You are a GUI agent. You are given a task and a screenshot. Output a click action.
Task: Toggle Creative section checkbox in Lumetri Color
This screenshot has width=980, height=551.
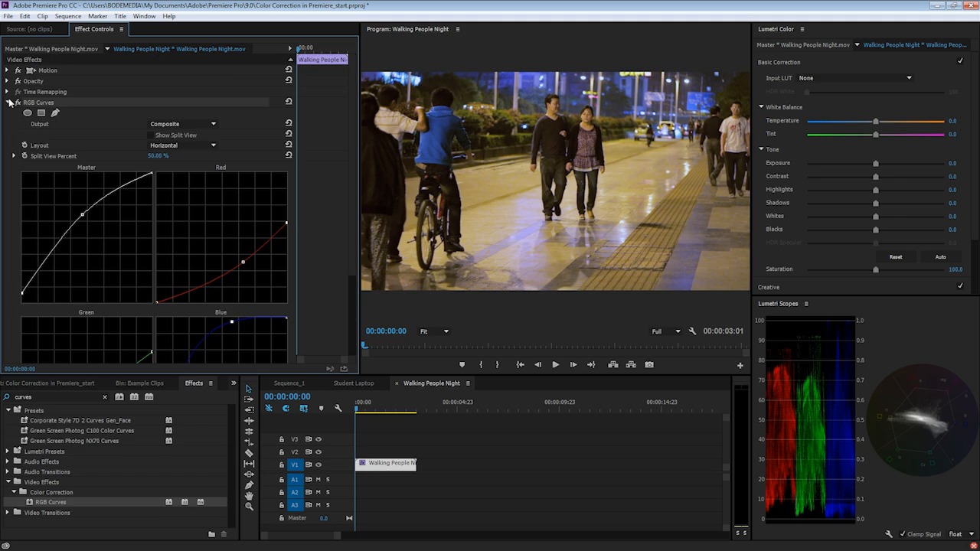click(960, 286)
